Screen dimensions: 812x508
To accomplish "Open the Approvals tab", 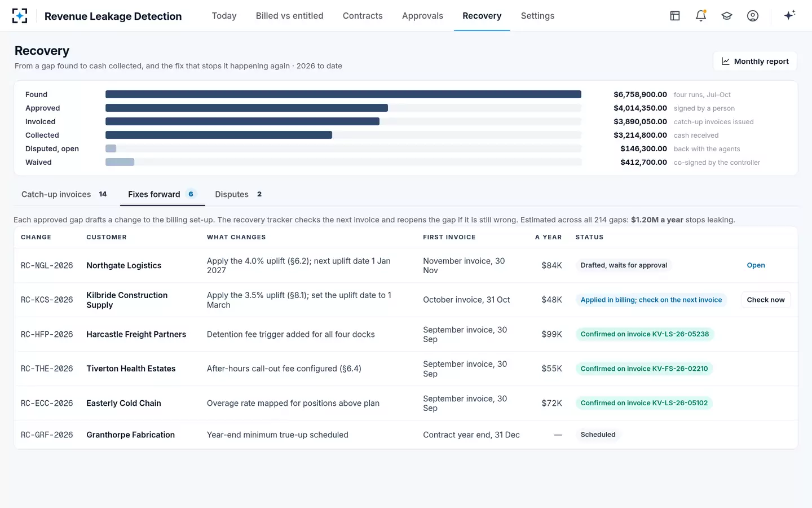I will (x=422, y=16).
